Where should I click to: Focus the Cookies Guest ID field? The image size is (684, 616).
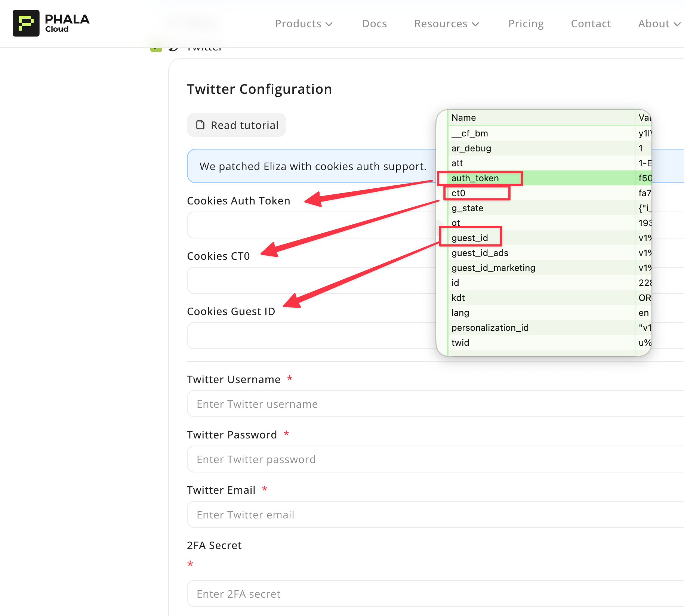[x=311, y=336]
